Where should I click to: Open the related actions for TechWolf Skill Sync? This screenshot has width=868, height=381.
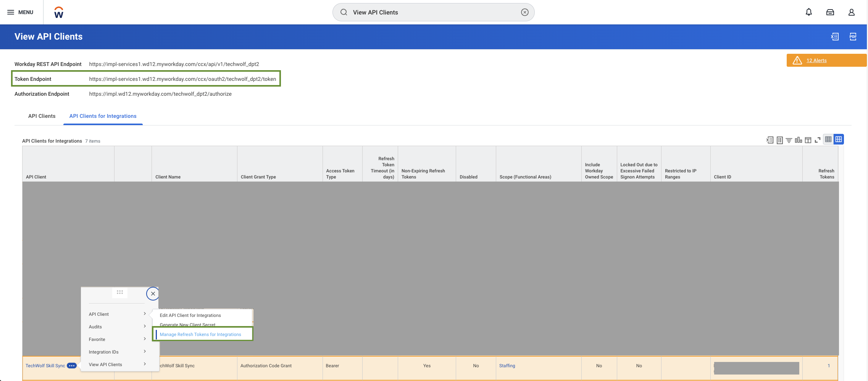[x=71, y=365]
